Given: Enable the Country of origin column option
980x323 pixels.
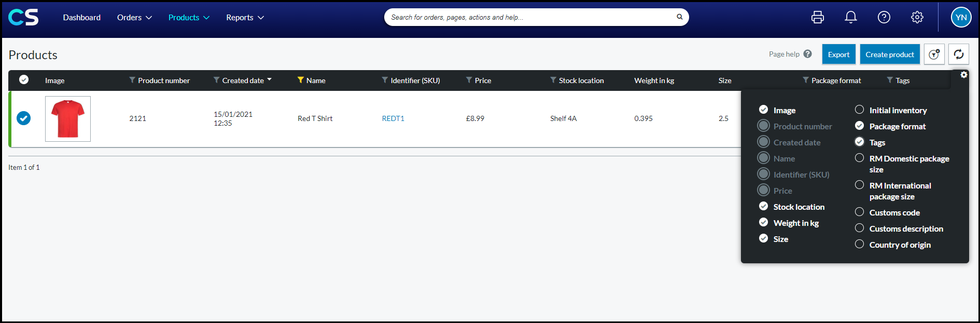Looking at the screenshot, I should coord(859,244).
